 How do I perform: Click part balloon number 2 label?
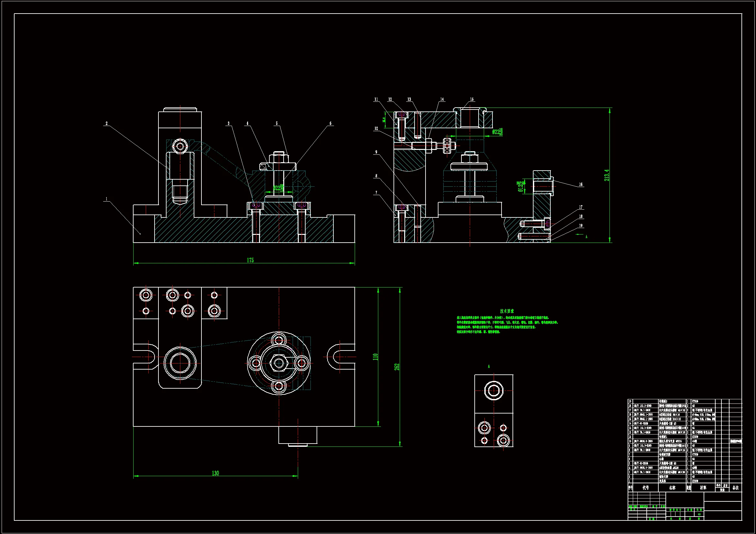coord(106,123)
